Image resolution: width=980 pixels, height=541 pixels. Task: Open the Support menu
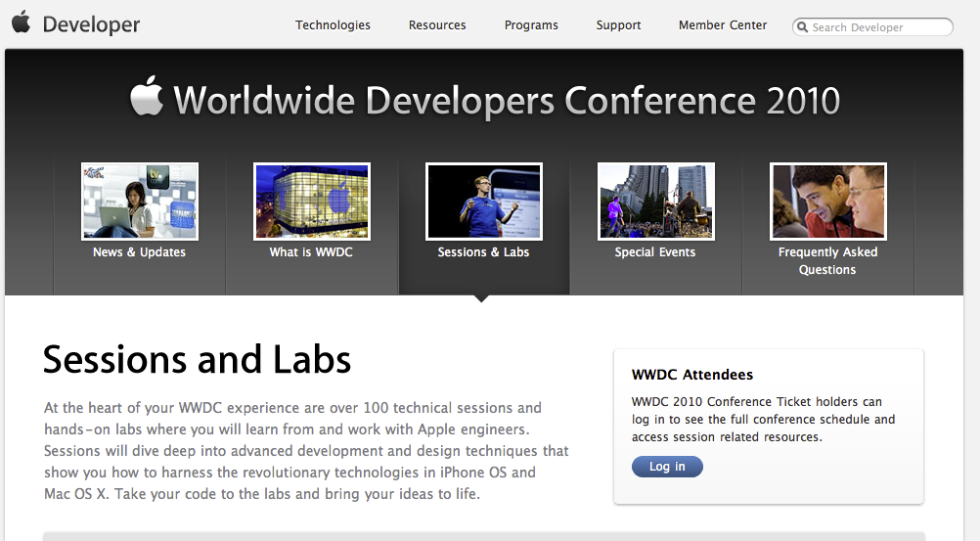coord(618,25)
